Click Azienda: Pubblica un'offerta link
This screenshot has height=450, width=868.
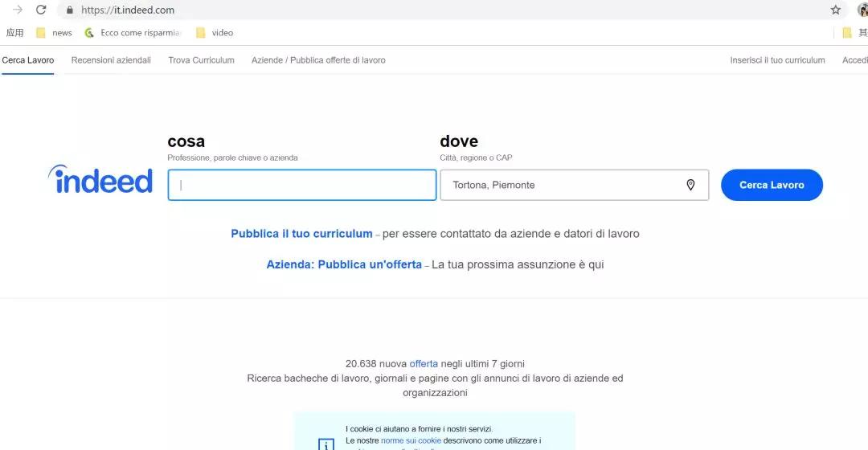(x=344, y=264)
